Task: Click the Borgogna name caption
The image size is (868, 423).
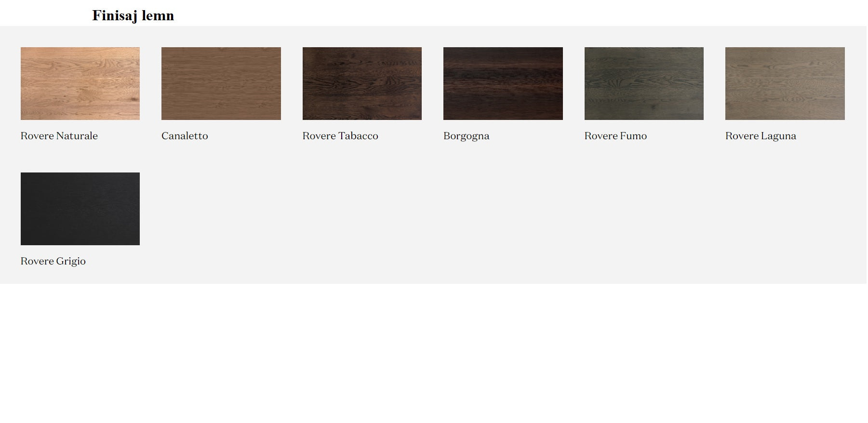Action: pyautogui.click(x=466, y=136)
